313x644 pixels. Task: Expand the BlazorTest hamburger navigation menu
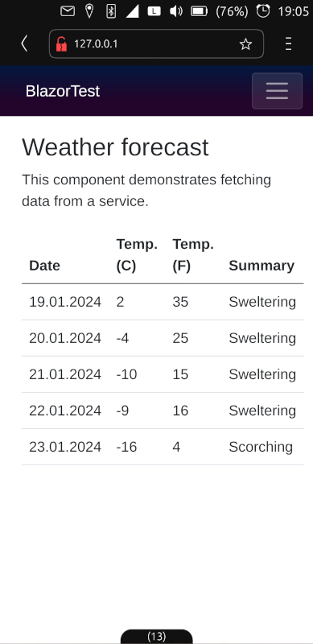point(278,91)
